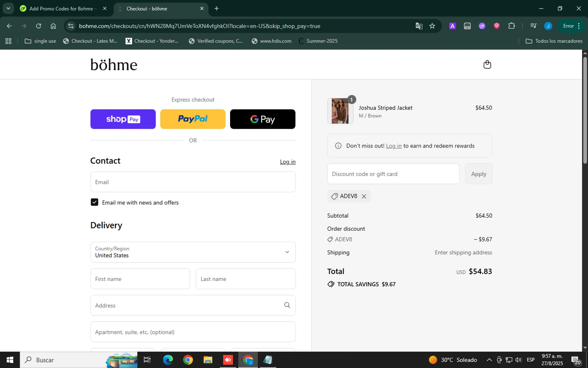
Task: Click the info icon beside Don't miss out
Action: click(338, 146)
